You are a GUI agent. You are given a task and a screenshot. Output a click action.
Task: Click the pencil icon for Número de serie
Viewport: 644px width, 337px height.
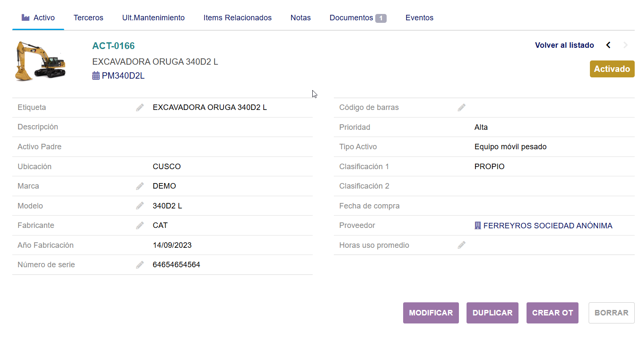(x=140, y=264)
